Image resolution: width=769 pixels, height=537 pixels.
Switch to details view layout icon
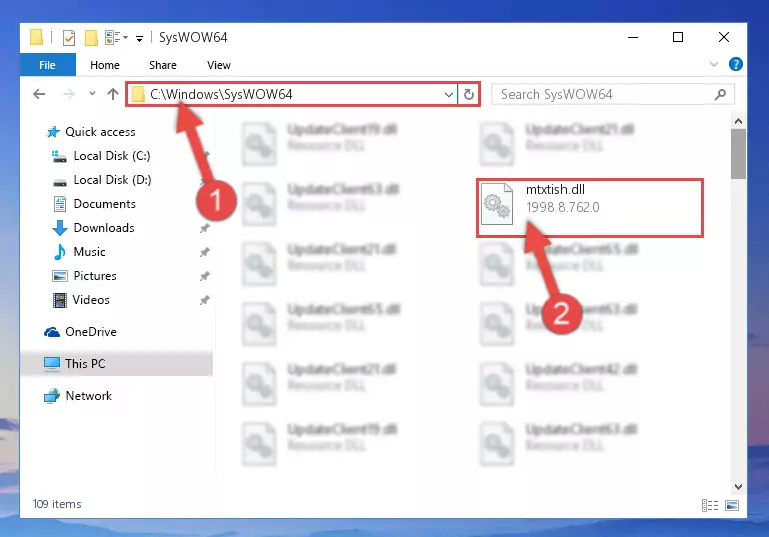710,505
